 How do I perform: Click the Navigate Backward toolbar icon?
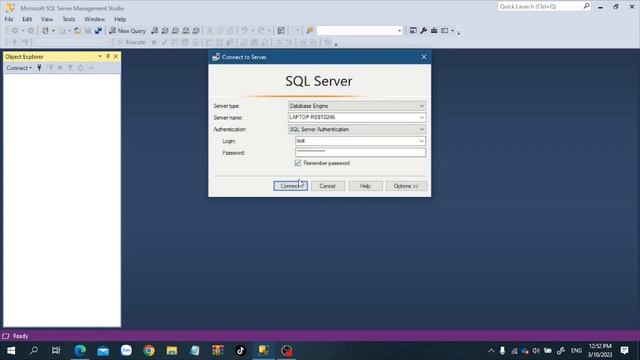15,31
